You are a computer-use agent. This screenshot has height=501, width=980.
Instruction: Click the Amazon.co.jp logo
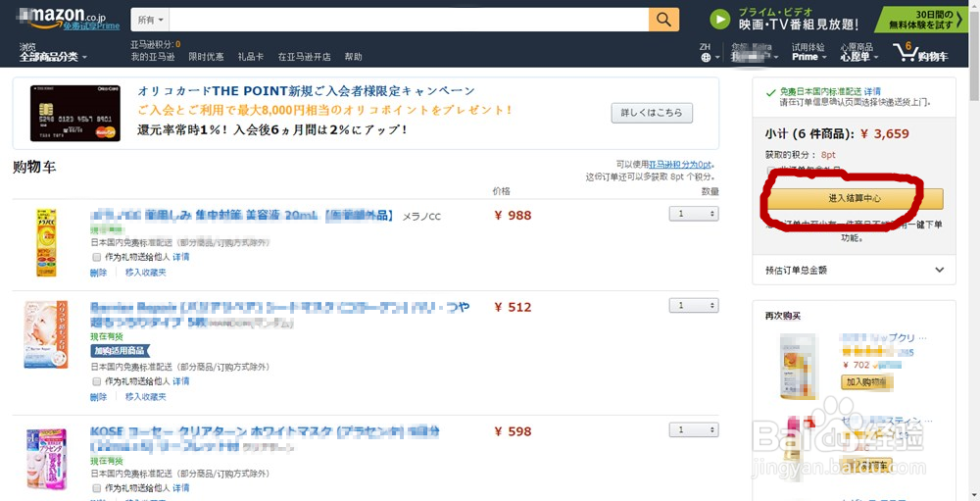[x=68, y=19]
